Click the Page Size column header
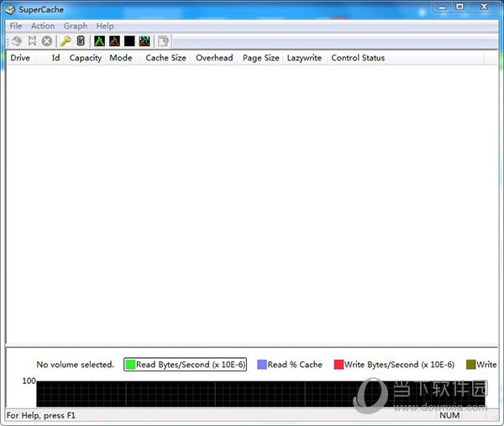 [x=260, y=58]
